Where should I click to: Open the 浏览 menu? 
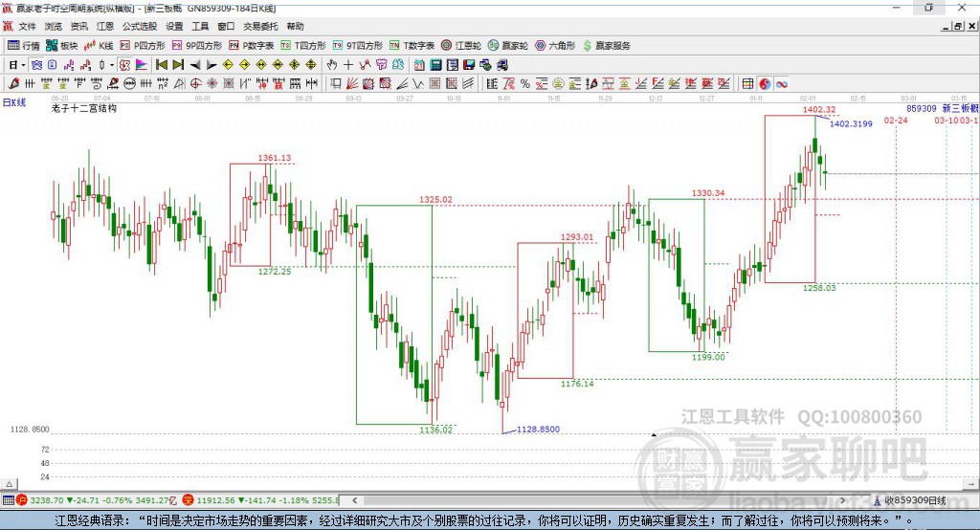[x=54, y=26]
